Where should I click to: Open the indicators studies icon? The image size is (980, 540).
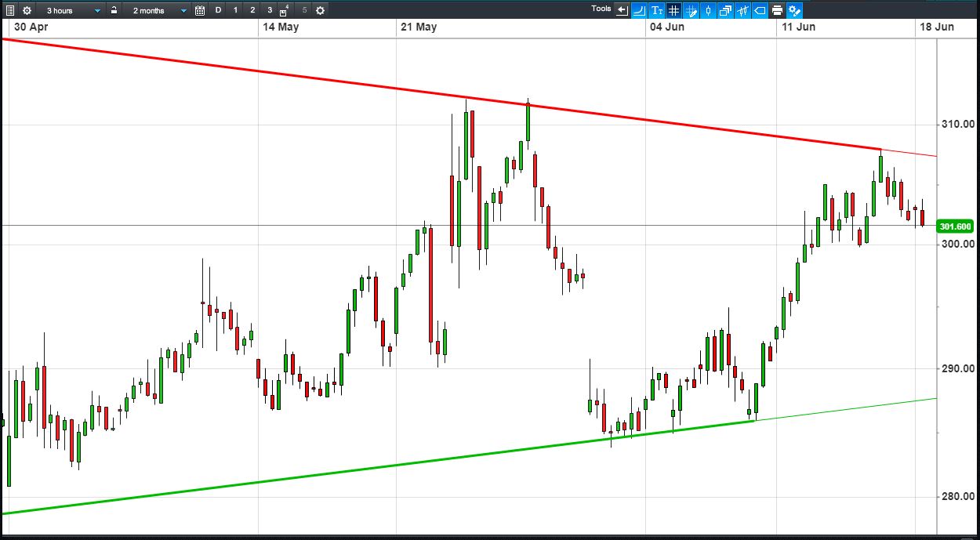tap(743, 10)
